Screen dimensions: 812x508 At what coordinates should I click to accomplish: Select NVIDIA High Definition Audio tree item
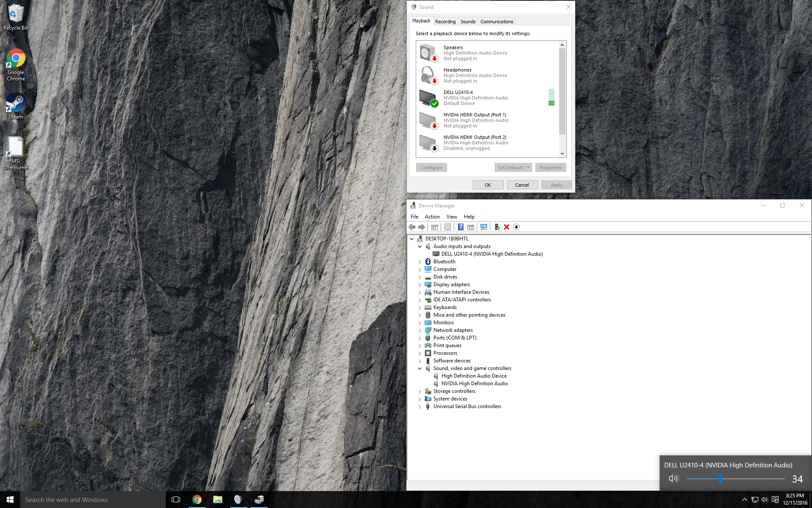click(x=475, y=384)
